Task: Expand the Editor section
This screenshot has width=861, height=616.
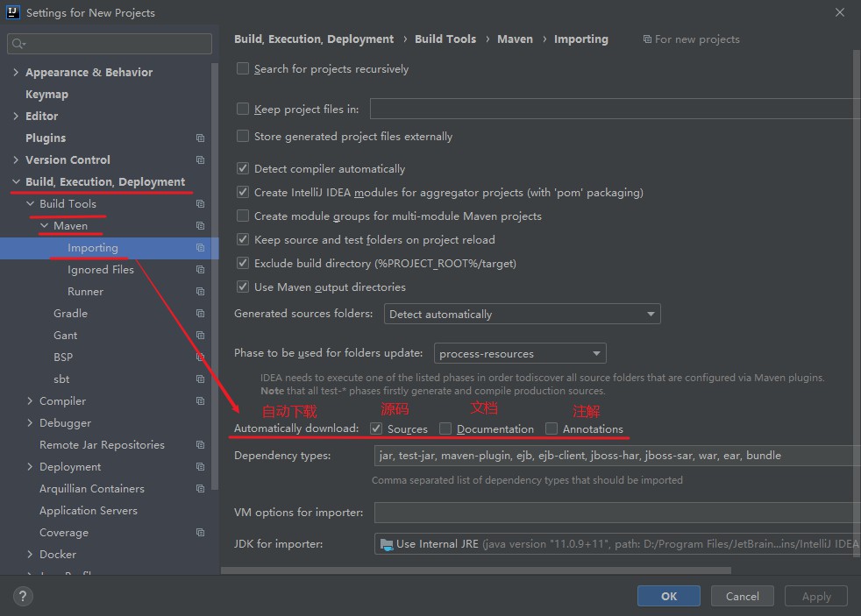Action: 16,116
